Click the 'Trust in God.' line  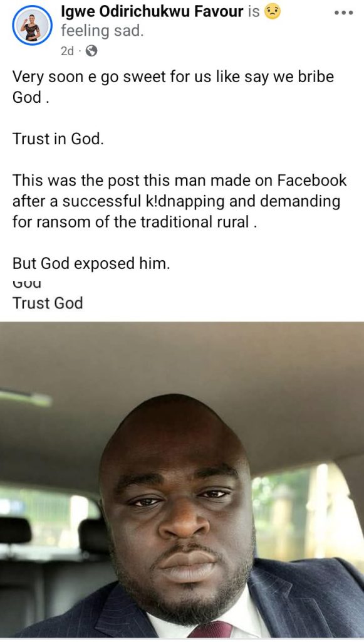point(58,139)
